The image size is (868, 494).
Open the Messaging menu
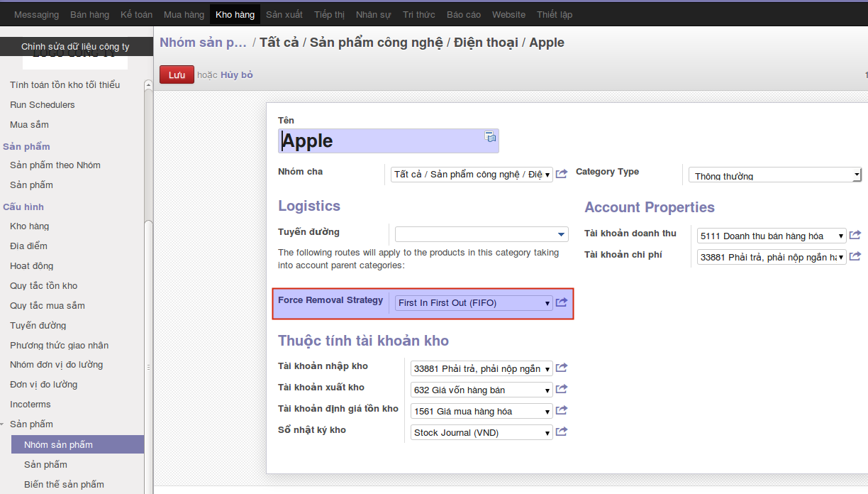(36, 14)
